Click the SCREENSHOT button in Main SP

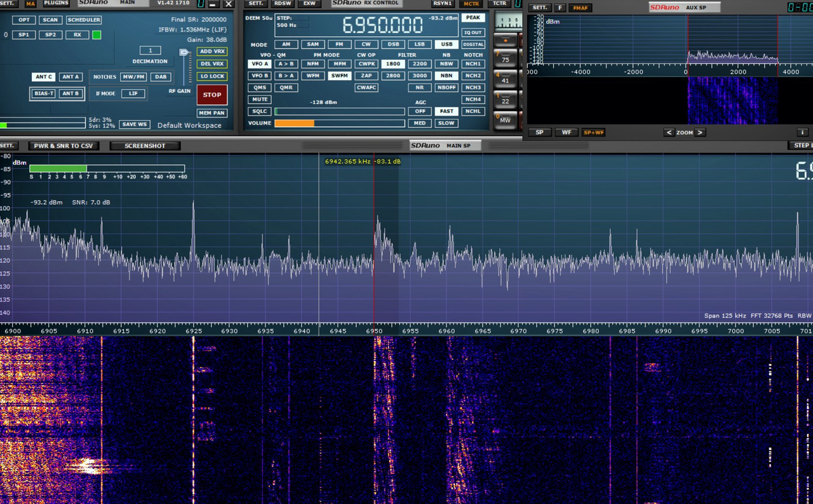pyautogui.click(x=145, y=146)
